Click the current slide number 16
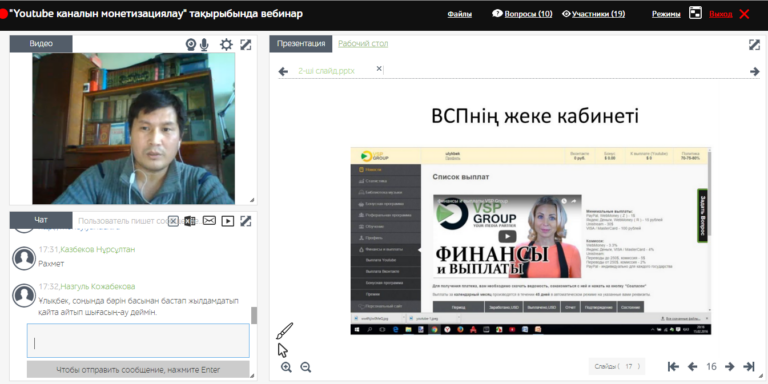 coord(711,366)
